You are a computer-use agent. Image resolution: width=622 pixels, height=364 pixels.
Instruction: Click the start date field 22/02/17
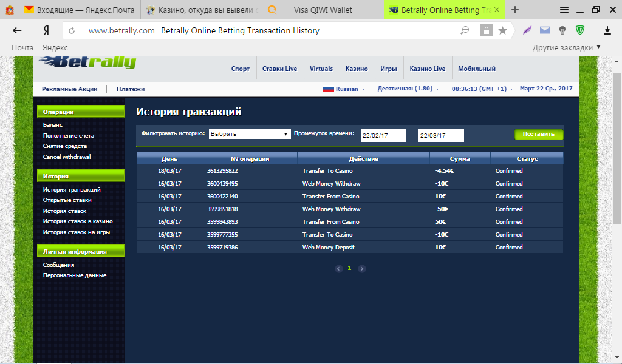coord(383,135)
